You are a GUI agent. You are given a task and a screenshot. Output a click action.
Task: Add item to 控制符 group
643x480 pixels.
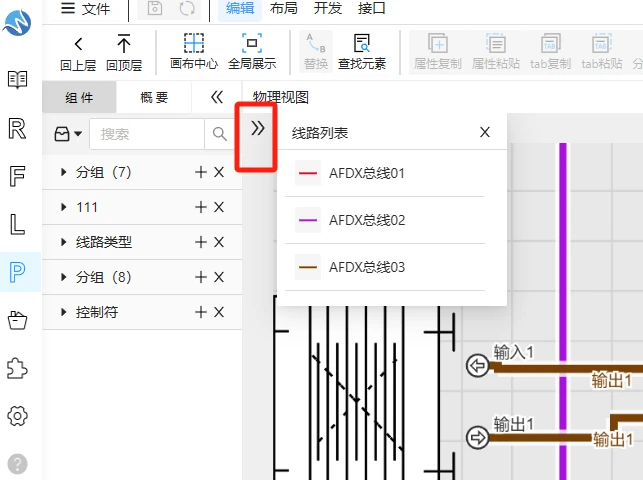[201, 312]
